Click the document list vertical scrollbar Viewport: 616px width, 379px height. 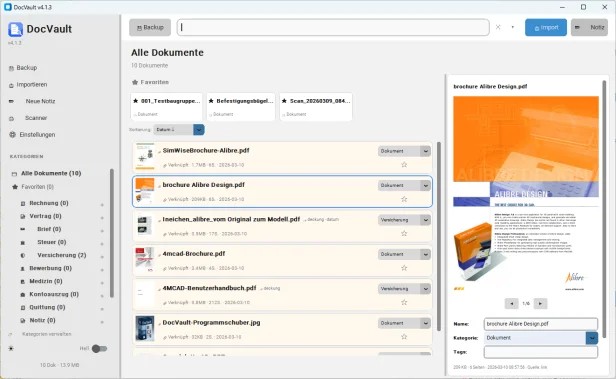439,236
